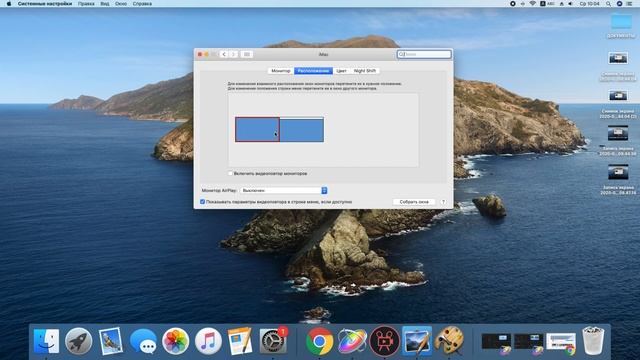Open Photos in the Dock
The height and width of the screenshot is (360, 640).
(x=176, y=341)
